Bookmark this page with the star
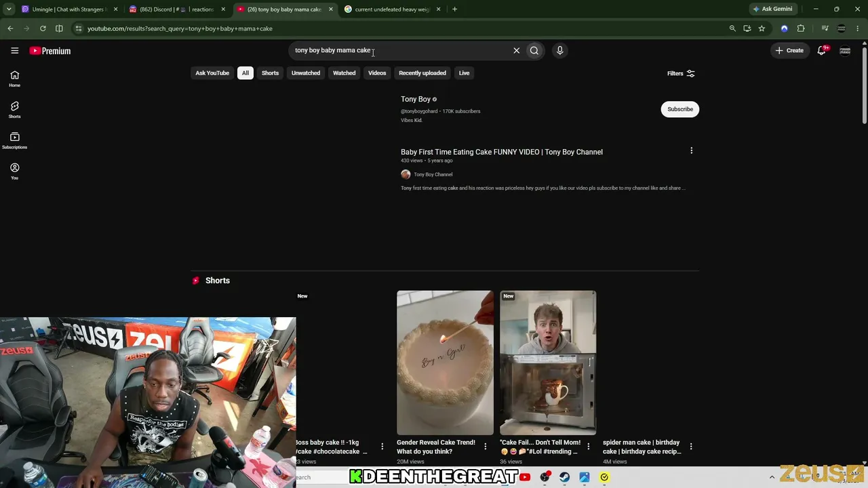 click(762, 28)
